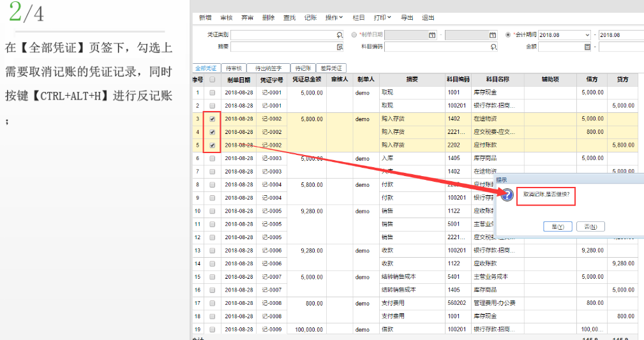
Task: Open calendar for 制单日期 end date
Action: tap(493, 35)
